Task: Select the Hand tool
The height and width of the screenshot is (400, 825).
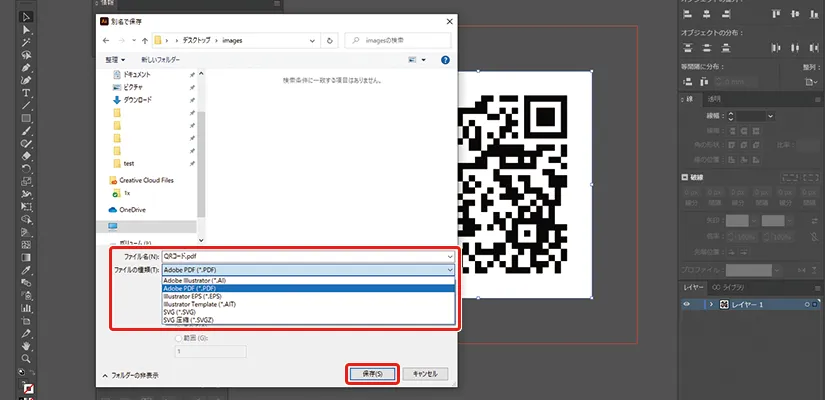Action: pos(26,346)
